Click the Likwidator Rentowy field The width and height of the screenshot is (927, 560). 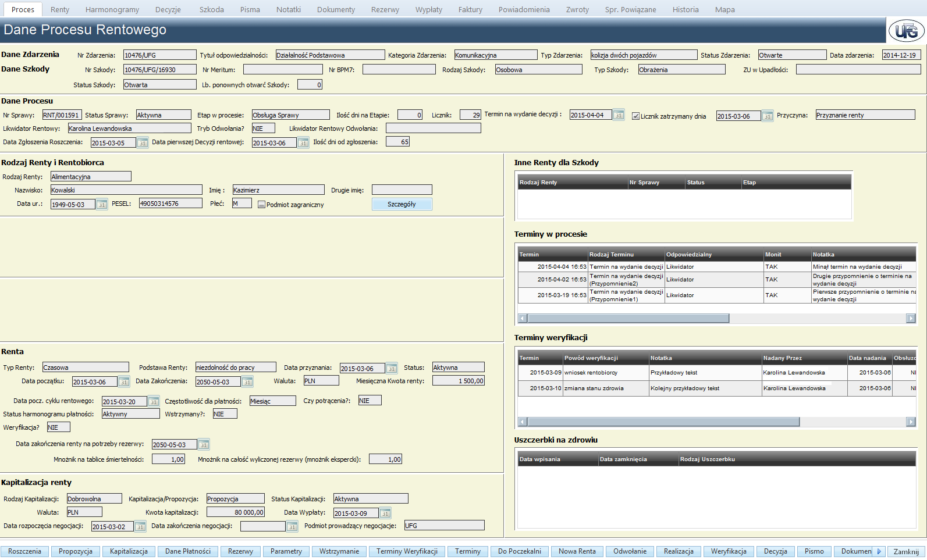[129, 129]
